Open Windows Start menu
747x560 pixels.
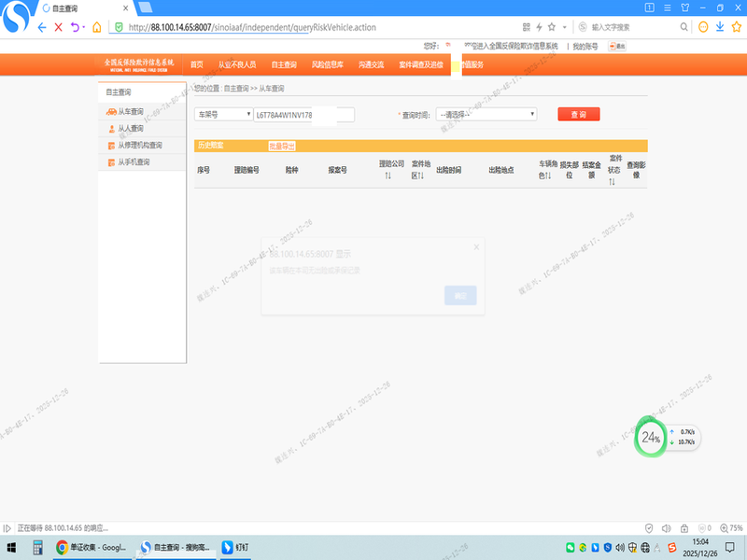12,547
